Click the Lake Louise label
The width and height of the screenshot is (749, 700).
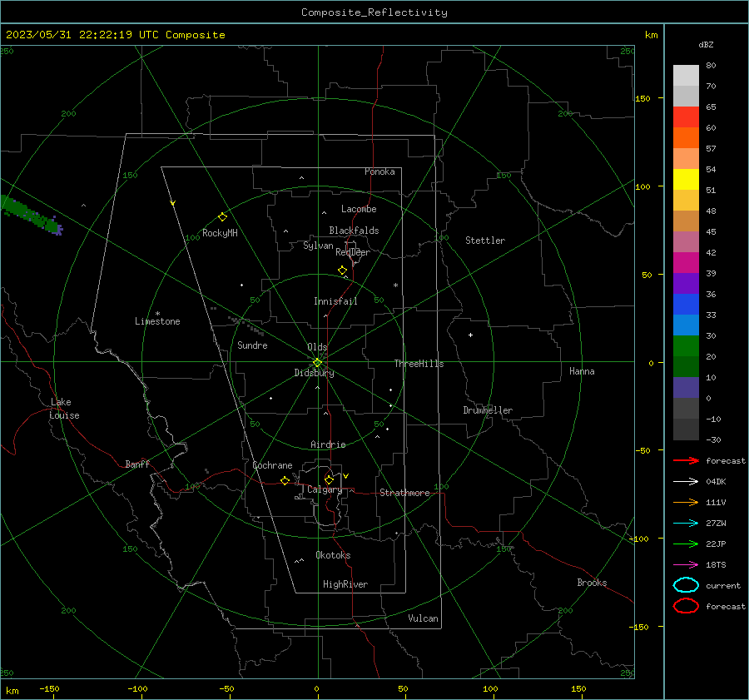64,409
